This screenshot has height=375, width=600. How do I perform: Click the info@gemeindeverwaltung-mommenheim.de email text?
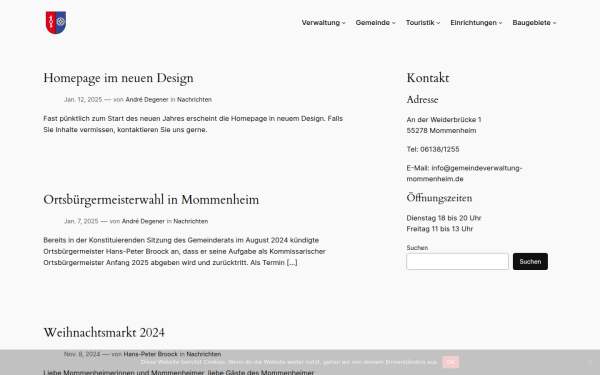pyautogui.click(x=465, y=173)
